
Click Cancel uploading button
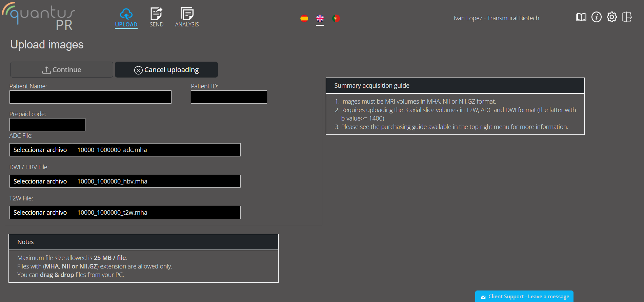coord(166,70)
